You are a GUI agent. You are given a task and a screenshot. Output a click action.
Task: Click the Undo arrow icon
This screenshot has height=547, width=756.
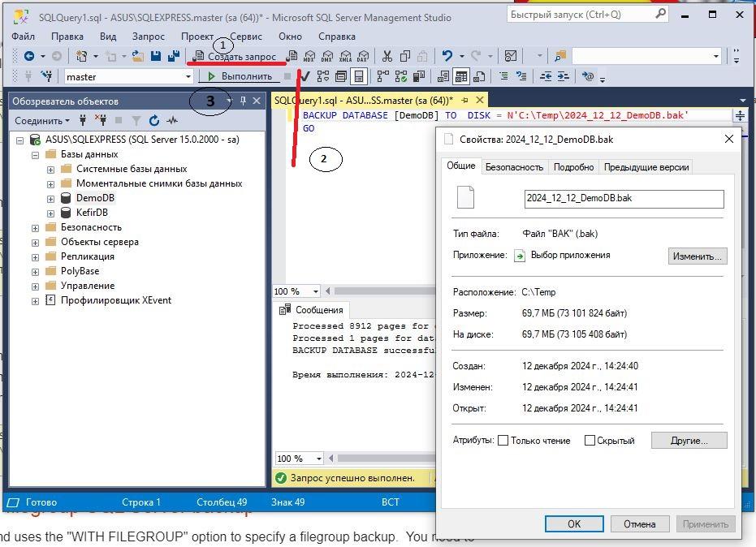[x=447, y=56]
